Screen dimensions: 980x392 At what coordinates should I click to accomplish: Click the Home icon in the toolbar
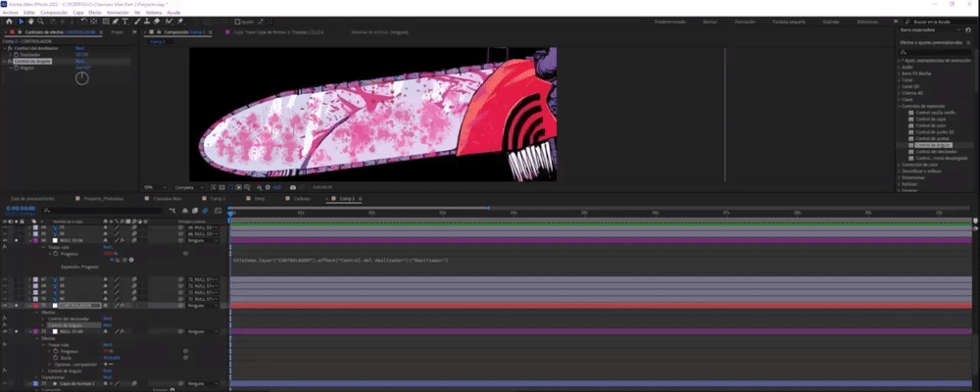[x=9, y=22]
